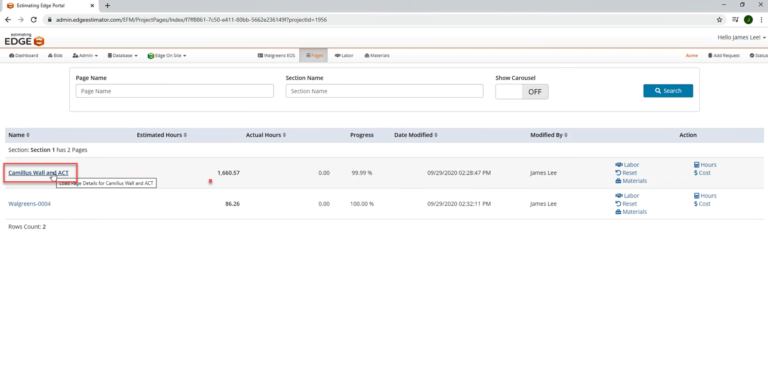Screen dimensions: 768x365
Task: Focus the Section Name input field
Action: [x=384, y=91]
